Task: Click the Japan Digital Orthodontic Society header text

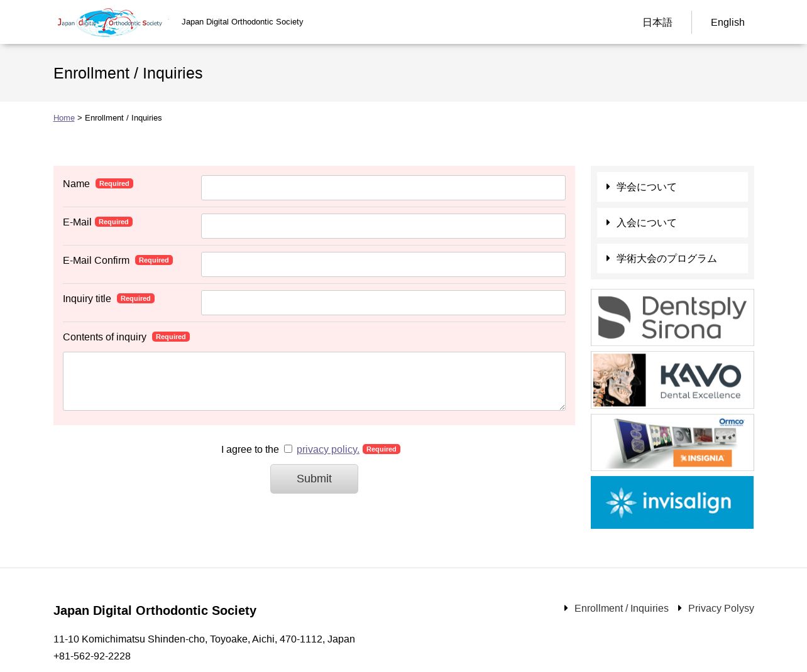Action: pos(242,22)
